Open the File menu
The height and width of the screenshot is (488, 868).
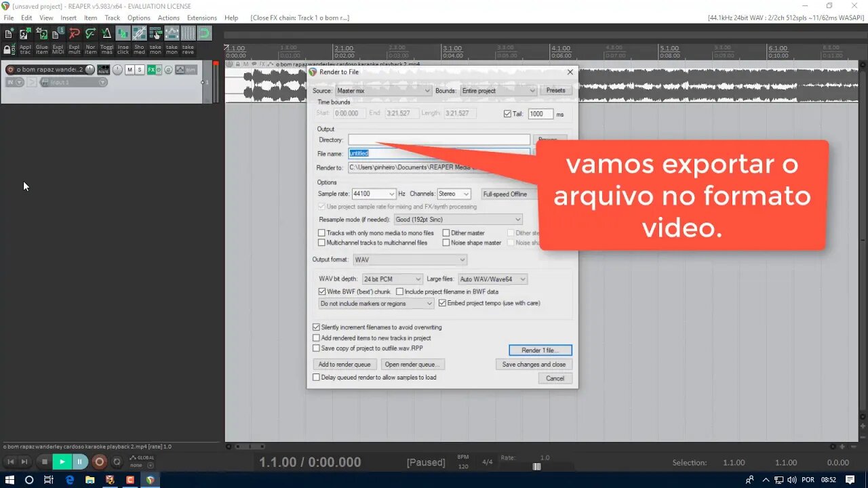(9, 18)
